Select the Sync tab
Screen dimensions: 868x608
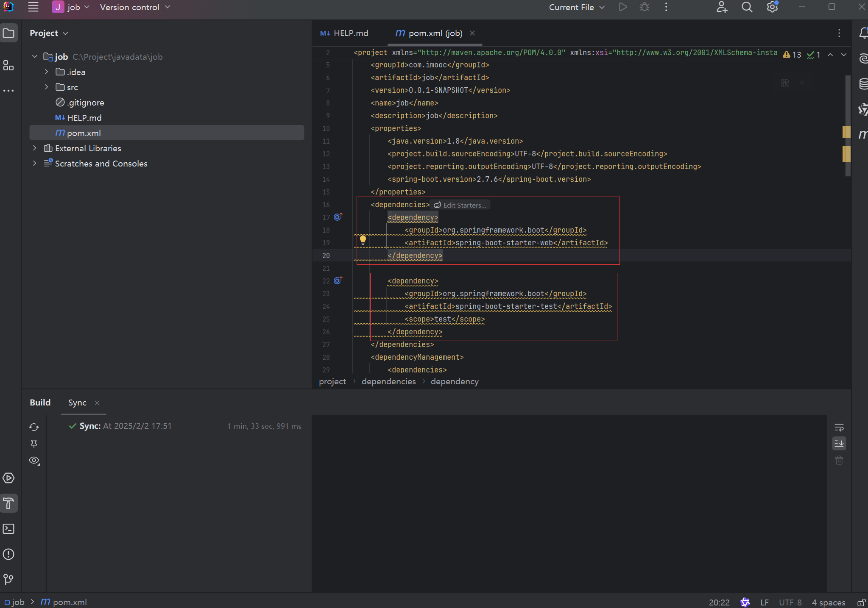pyautogui.click(x=77, y=403)
